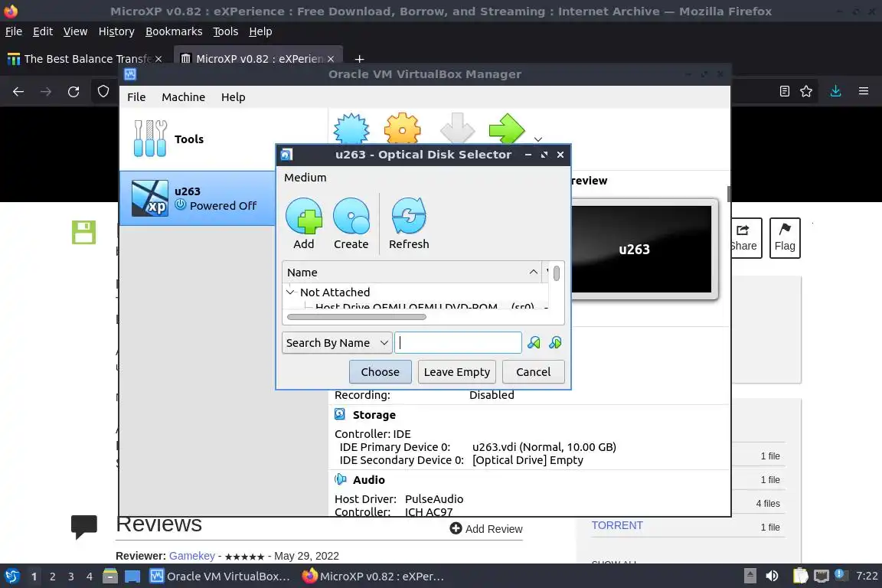Switch to the MicroXP v0.82 tab
This screenshot has width=882, height=588.
click(258, 58)
